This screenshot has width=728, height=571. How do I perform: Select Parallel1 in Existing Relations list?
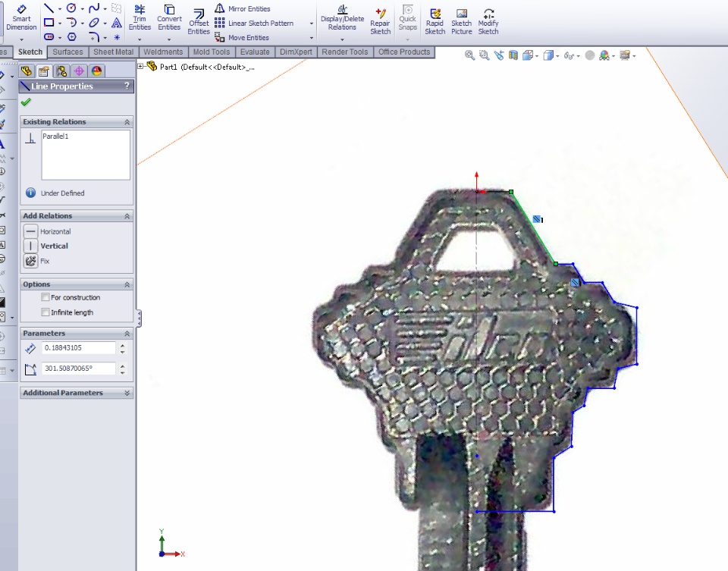pyautogui.click(x=55, y=136)
